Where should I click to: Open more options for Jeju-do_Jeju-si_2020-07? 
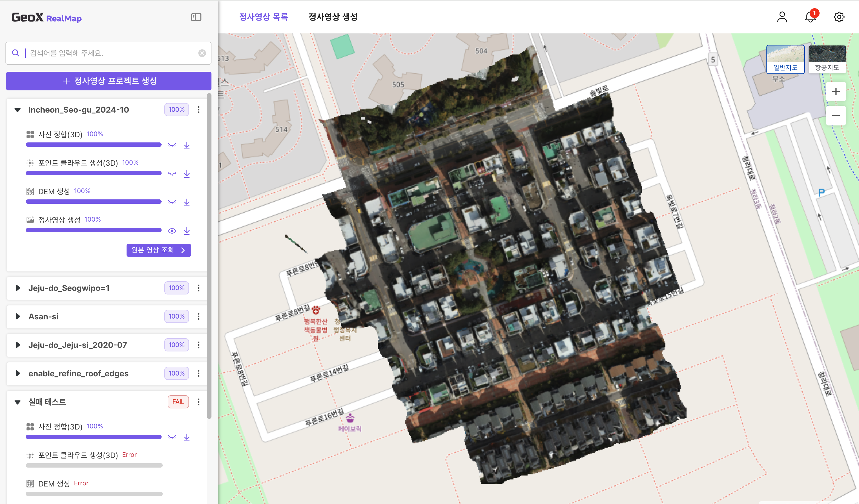coord(198,345)
